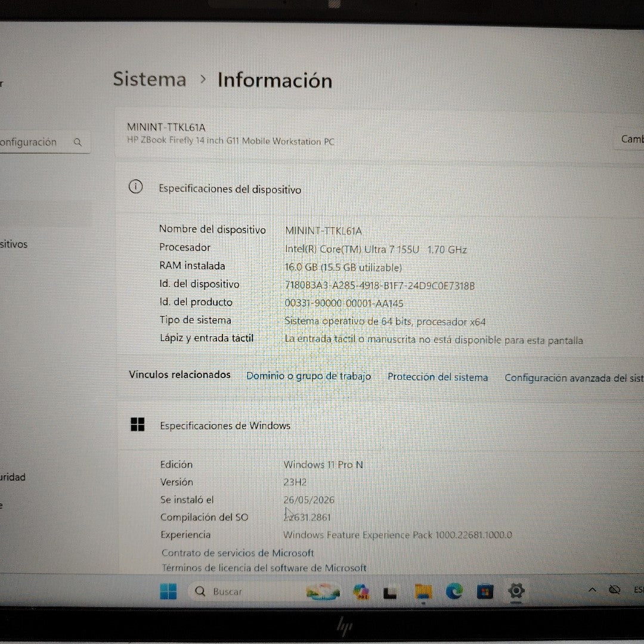Screen dimensions: 644x644
Task: Launch Copilot preview from taskbar
Action: click(361, 592)
